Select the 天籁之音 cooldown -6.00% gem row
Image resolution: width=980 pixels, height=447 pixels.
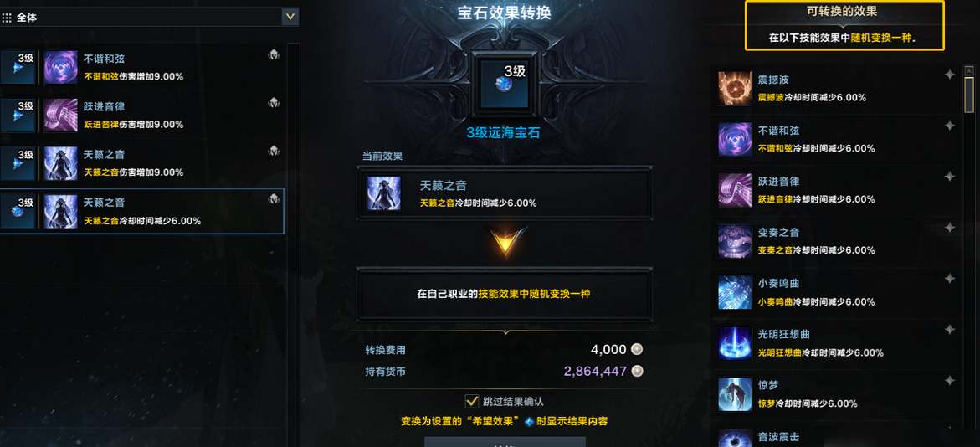142,211
